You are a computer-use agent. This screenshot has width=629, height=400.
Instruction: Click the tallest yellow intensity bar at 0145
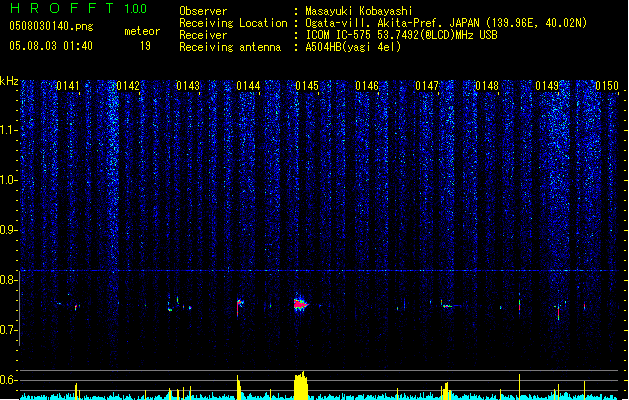pyautogui.click(x=300, y=385)
